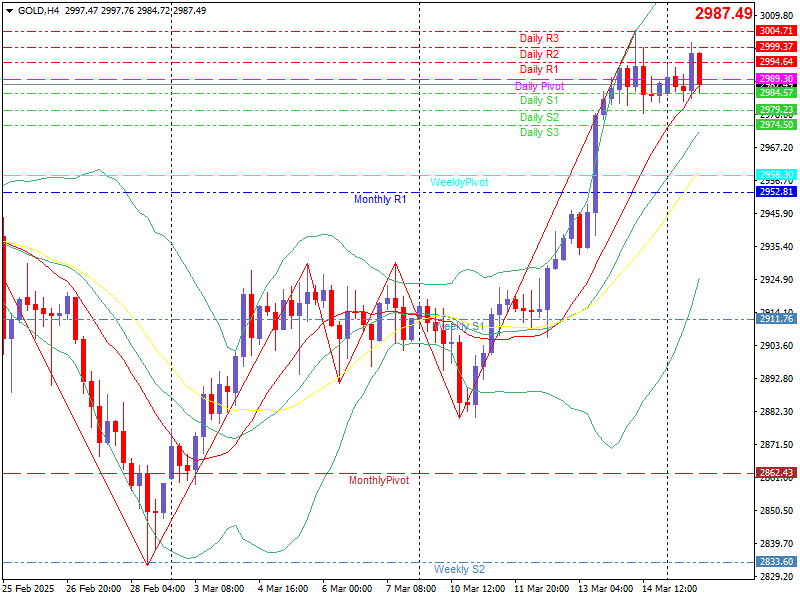Select the Daily R3 label

pos(539,38)
